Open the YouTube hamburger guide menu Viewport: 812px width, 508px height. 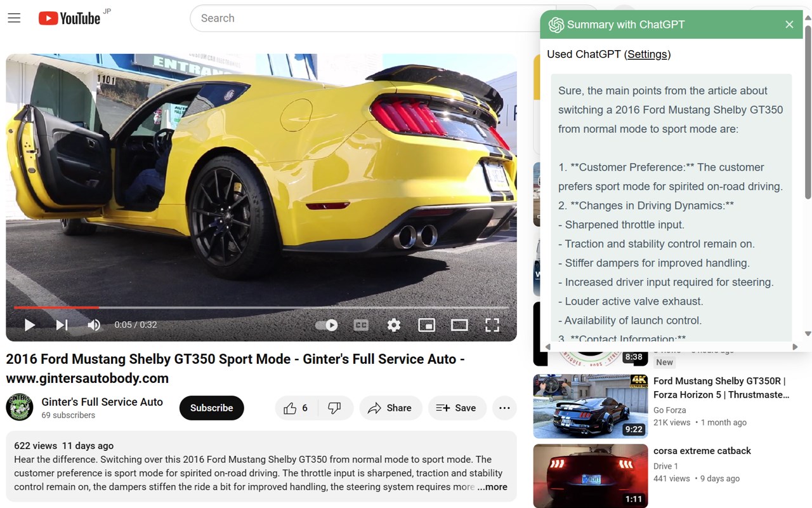(x=14, y=18)
